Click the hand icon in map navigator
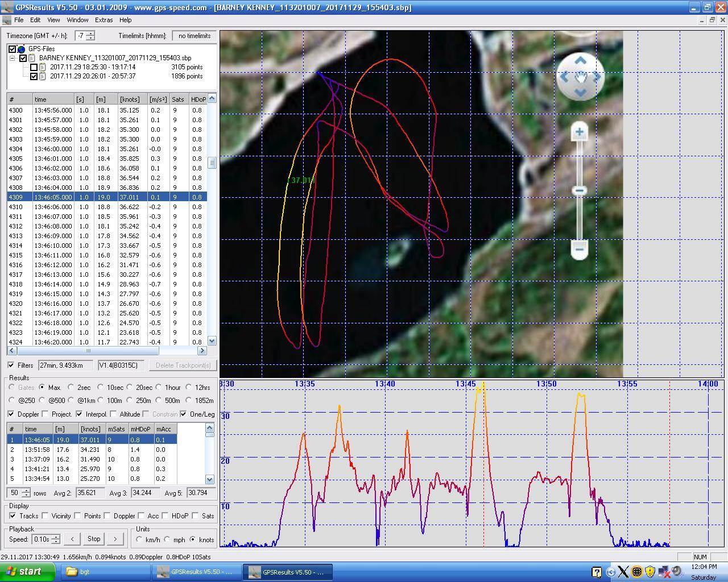 (x=580, y=77)
